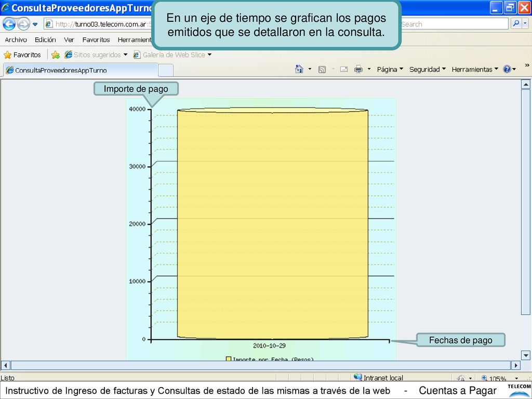Expand the zoom level dropdown arrow
The width and height of the screenshot is (532, 399).
point(516,378)
